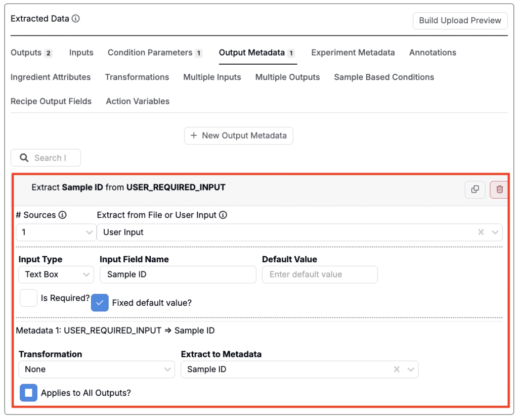Add a New Output Metadata
The image size is (518, 420).
(238, 135)
